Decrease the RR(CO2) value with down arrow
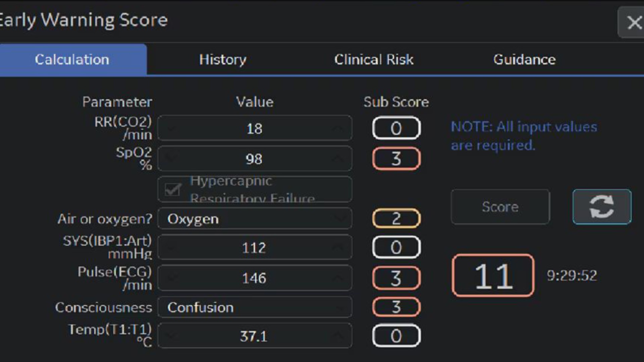The height and width of the screenshot is (362, 644). click(x=172, y=128)
